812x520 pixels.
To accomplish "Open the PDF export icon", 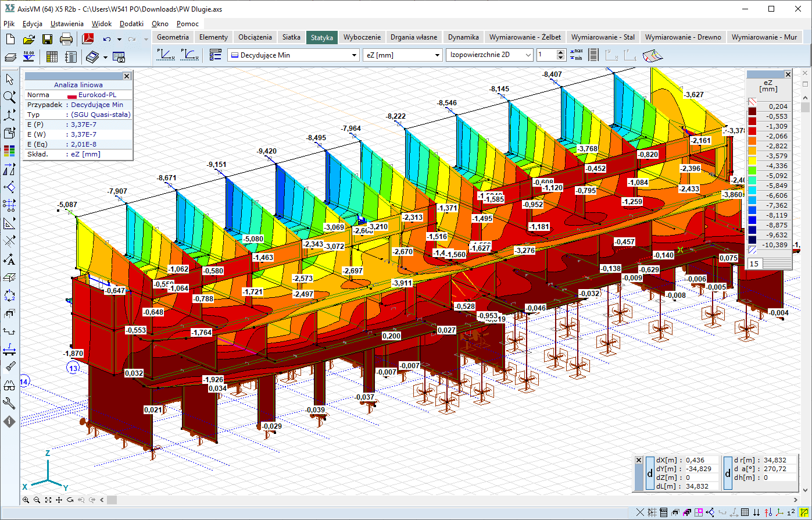I will (88, 40).
